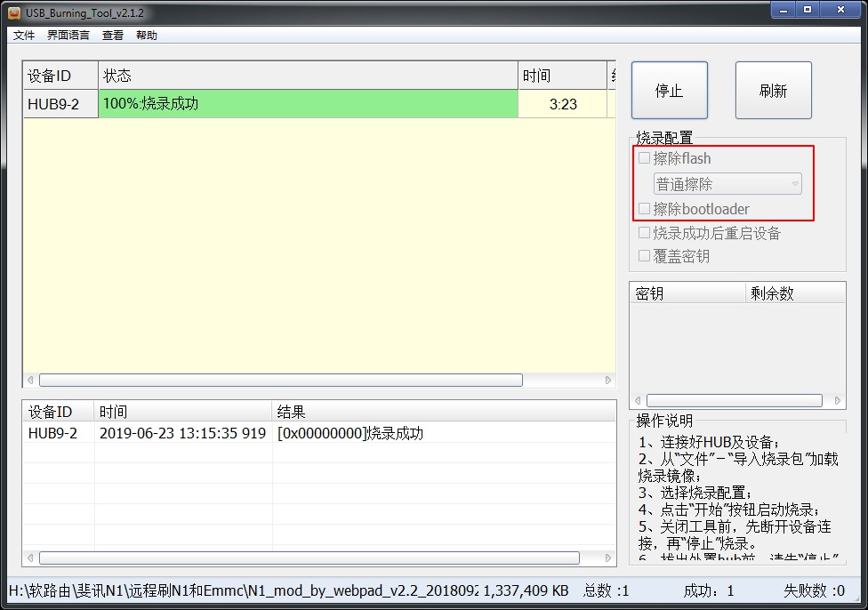Click the result log right scroll arrow
Image resolution: width=868 pixels, height=610 pixels.
[607, 558]
